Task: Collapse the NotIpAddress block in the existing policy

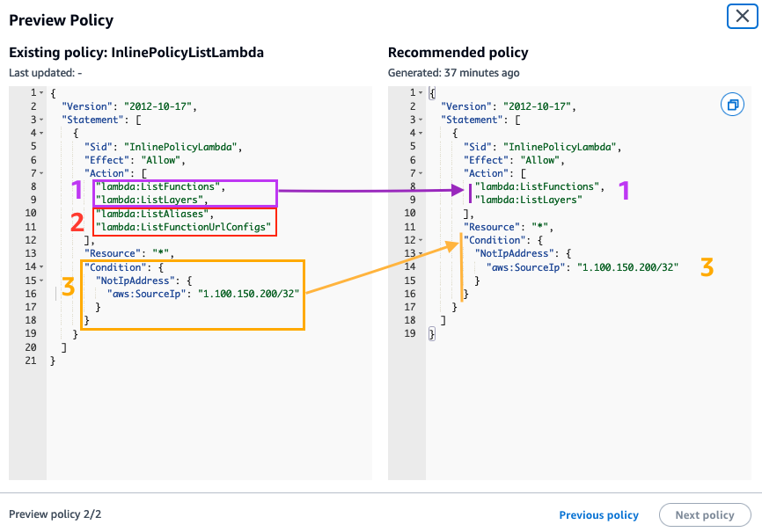Action: pyautogui.click(x=41, y=280)
